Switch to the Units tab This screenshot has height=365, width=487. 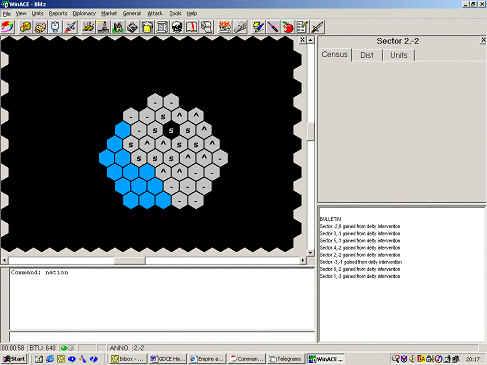point(399,55)
